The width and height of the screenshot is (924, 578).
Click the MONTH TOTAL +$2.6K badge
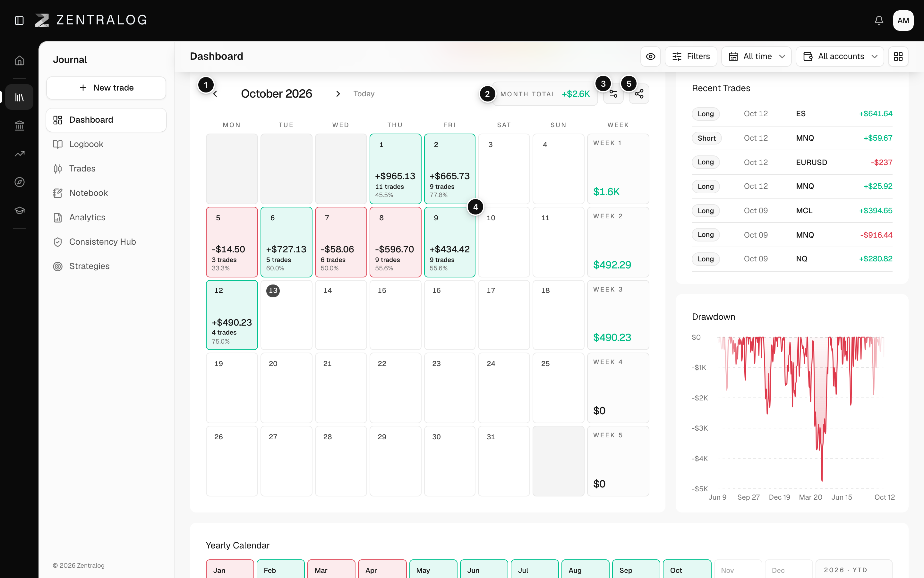click(545, 94)
